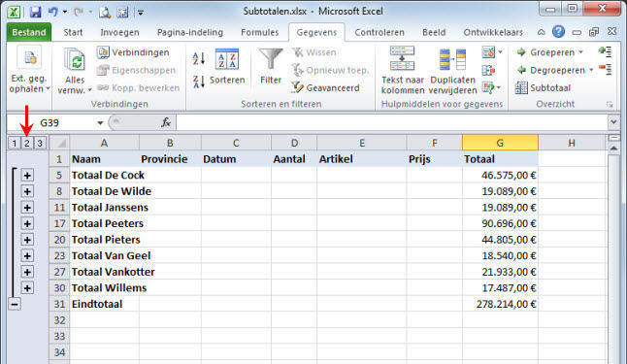
Task: Click the Subtotaal icon
Action: 521,87
